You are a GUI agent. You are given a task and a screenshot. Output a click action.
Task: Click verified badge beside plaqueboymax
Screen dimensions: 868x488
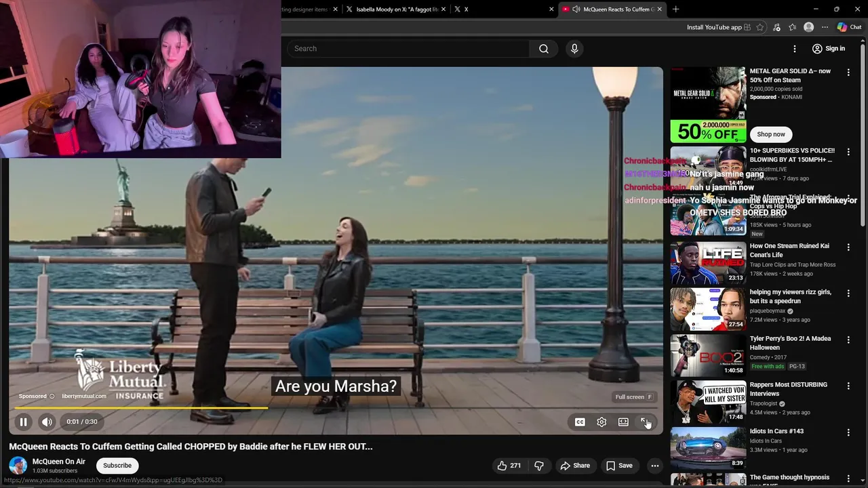click(790, 311)
